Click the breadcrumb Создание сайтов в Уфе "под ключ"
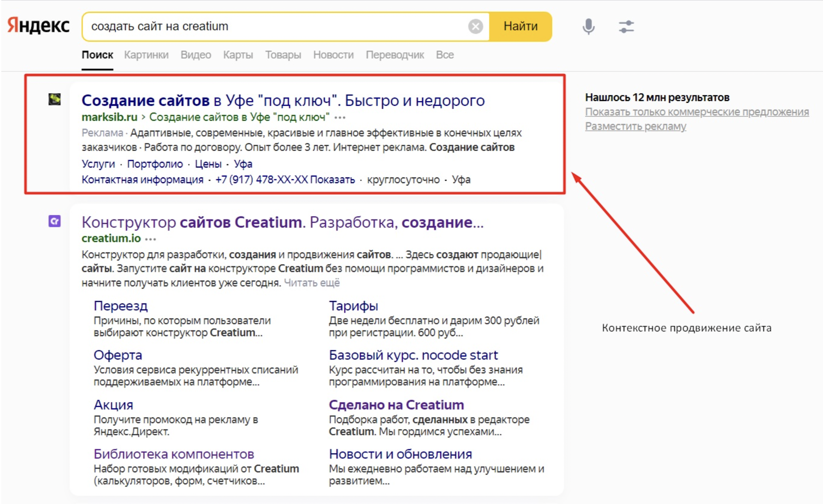This screenshot has width=823, height=504. pyautogui.click(x=239, y=117)
